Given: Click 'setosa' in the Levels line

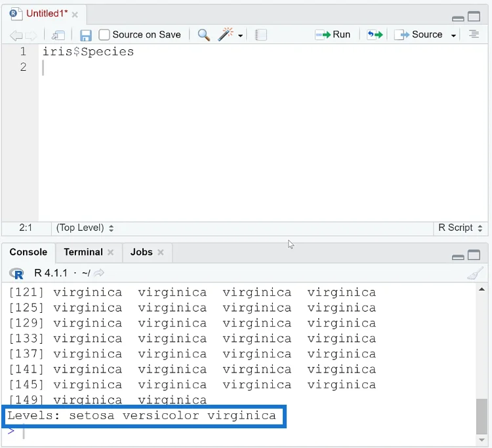Looking at the screenshot, I should [92, 415].
